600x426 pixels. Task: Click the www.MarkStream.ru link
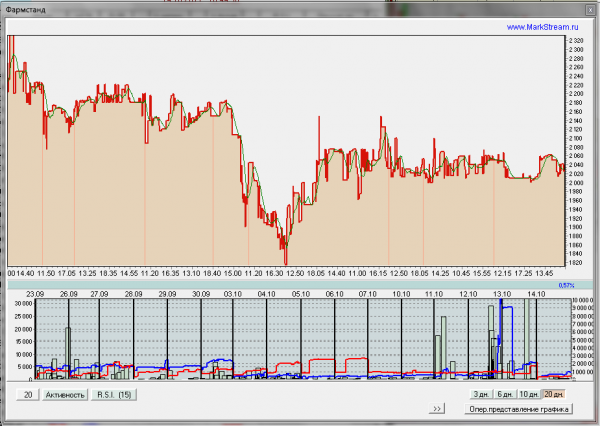(x=542, y=27)
